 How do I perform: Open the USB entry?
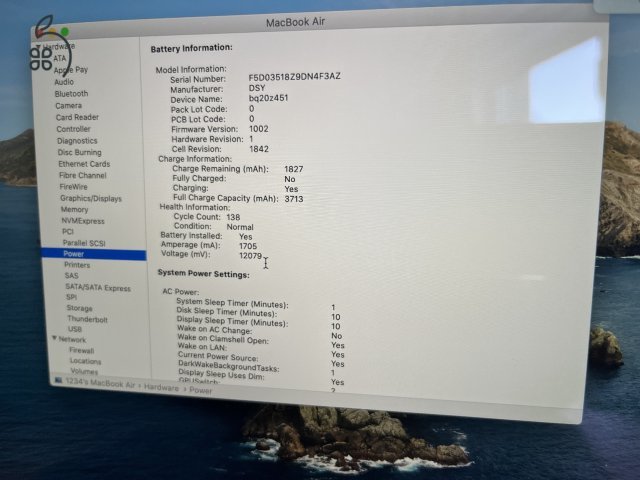pyautogui.click(x=75, y=329)
